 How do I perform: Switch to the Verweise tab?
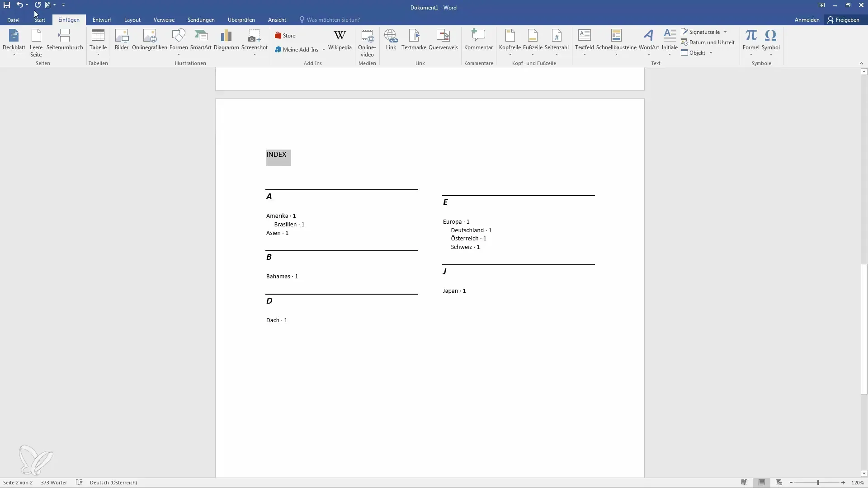pyautogui.click(x=164, y=20)
